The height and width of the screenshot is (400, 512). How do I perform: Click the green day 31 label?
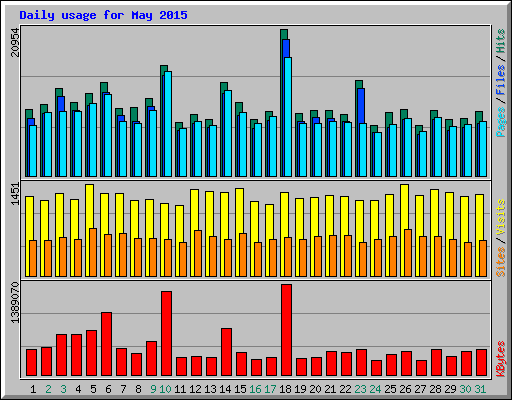pyautogui.click(x=480, y=389)
